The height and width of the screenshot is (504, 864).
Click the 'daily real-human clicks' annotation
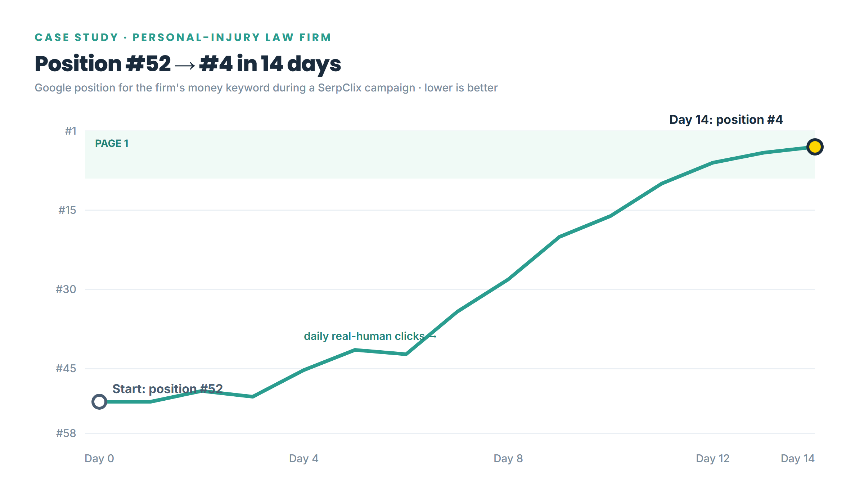tap(370, 336)
